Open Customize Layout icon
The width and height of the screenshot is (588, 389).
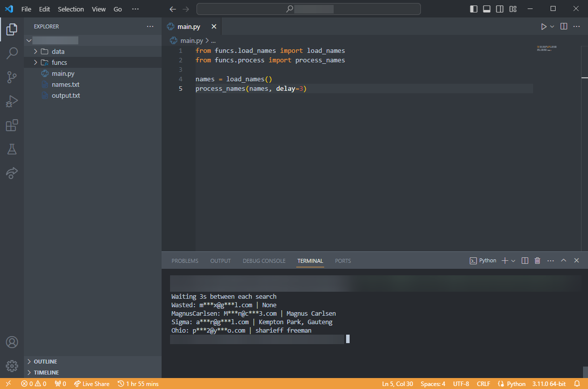click(513, 9)
